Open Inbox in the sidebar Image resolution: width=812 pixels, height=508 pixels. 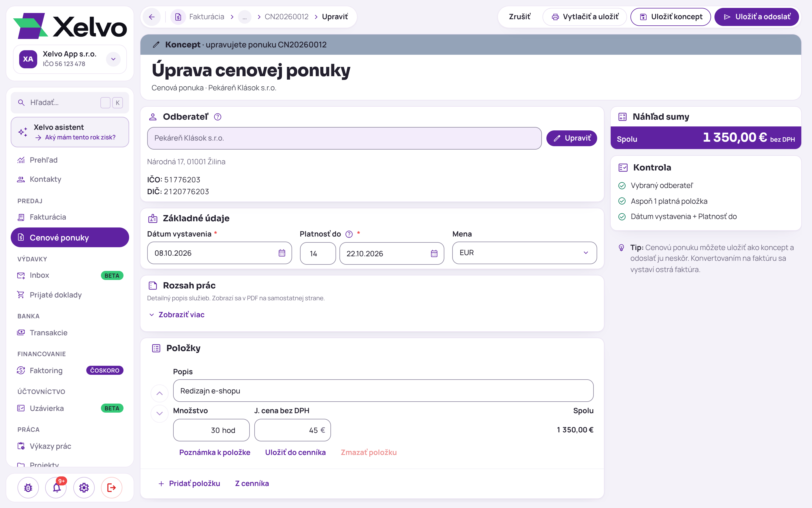pos(70,275)
